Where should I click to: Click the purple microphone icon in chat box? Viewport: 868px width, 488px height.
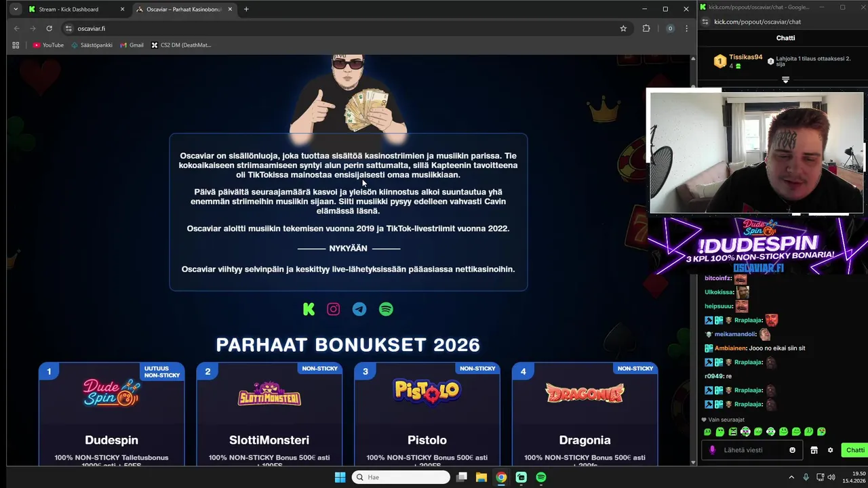pos(712,450)
